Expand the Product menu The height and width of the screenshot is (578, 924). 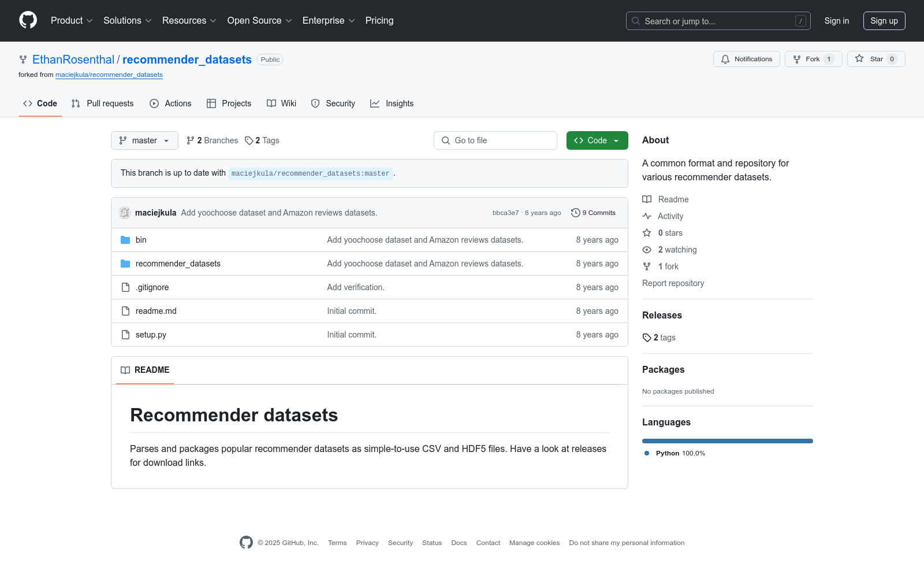72,21
